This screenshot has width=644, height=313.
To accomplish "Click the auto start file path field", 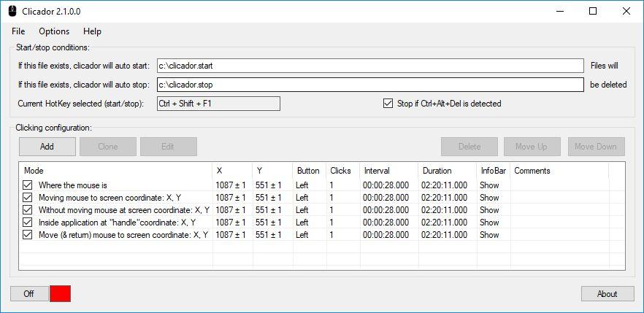I will [x=370, y=66].
